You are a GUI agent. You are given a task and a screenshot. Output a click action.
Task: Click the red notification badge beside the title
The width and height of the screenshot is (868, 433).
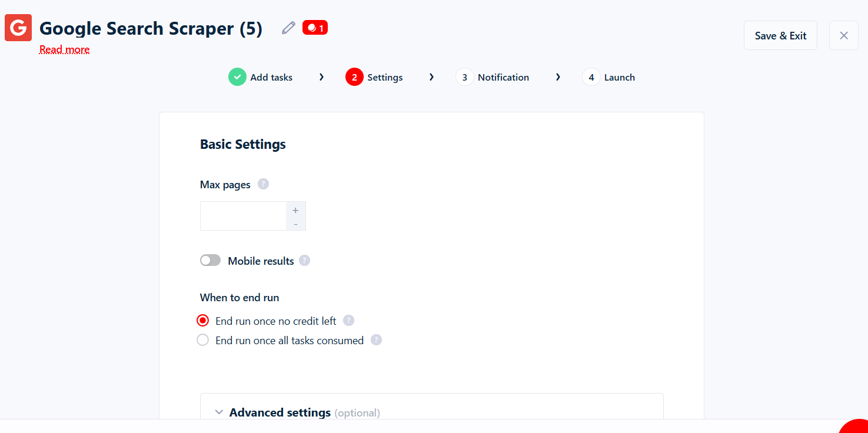(315, 27)
